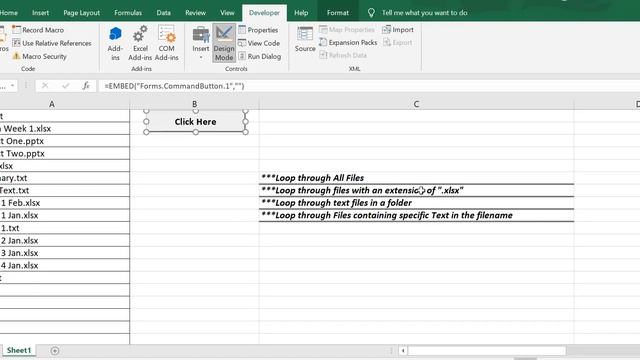Open Macro Security settings

click(39, 56)
